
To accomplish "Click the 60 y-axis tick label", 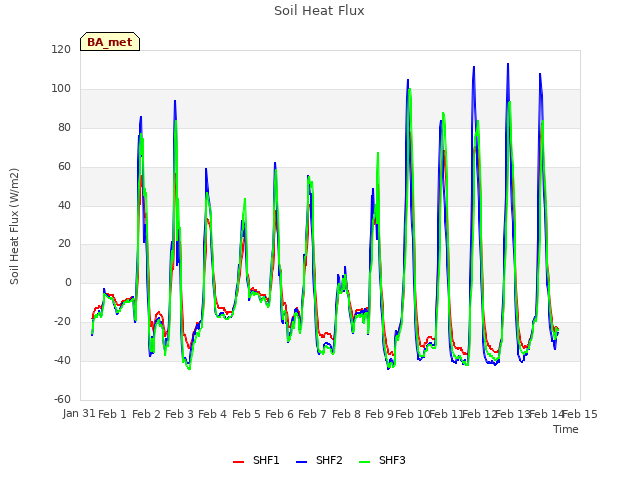I will click(x=64, y=167).
